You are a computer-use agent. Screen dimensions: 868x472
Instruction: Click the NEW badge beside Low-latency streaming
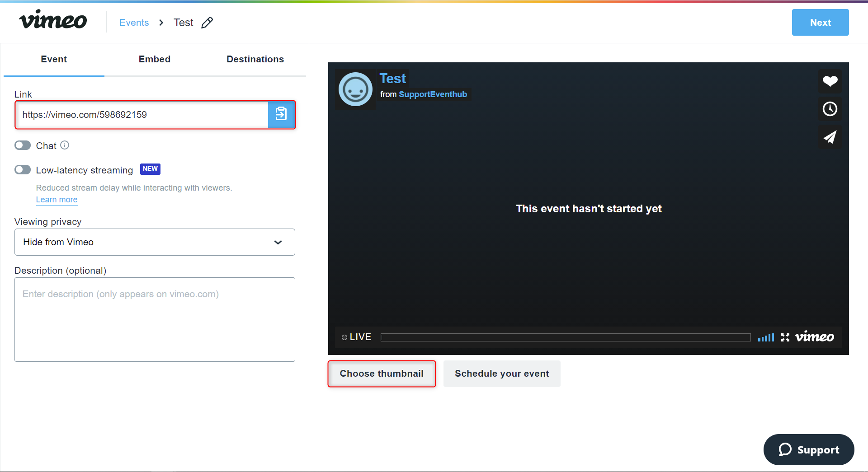[150, 169]
